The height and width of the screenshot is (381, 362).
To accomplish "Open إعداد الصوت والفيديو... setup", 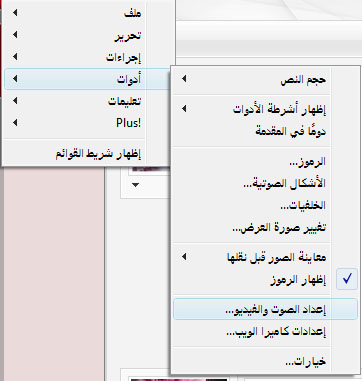I will tap(266, 309).
